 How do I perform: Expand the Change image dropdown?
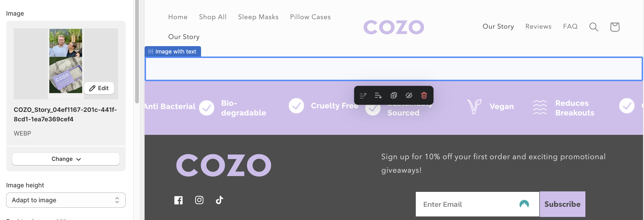click(66, 159)
